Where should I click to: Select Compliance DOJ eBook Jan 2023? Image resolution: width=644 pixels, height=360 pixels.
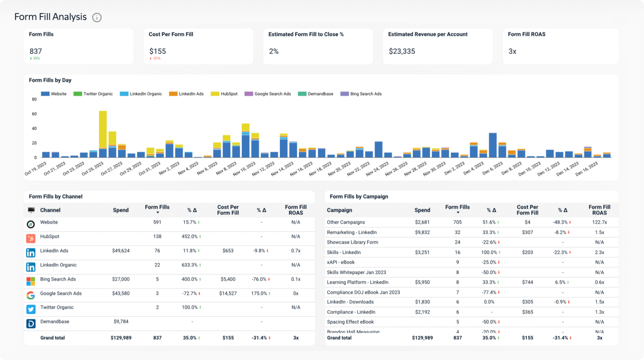(x=363, y=292)
